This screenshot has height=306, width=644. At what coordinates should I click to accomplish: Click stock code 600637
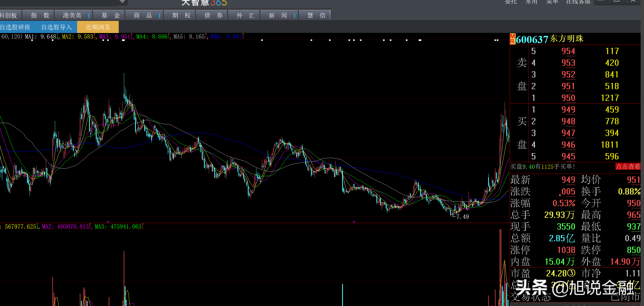click(x=532, y=40)
